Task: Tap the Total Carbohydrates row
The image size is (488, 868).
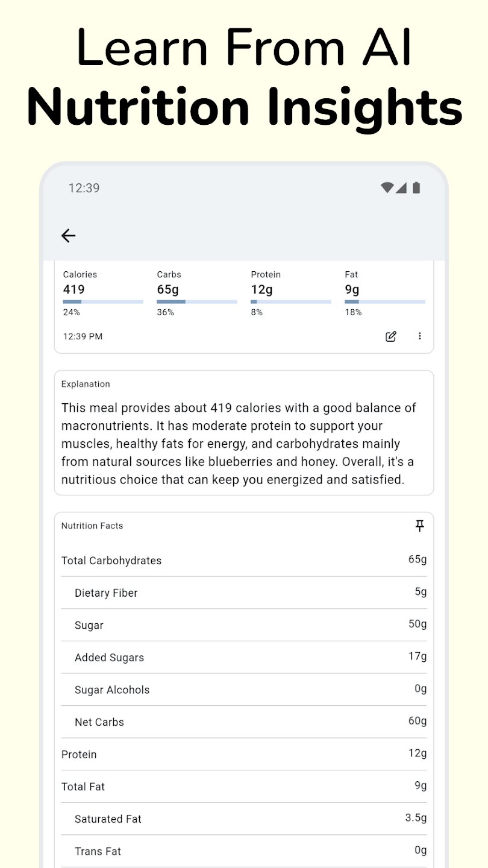Action: tap(244, 561)
